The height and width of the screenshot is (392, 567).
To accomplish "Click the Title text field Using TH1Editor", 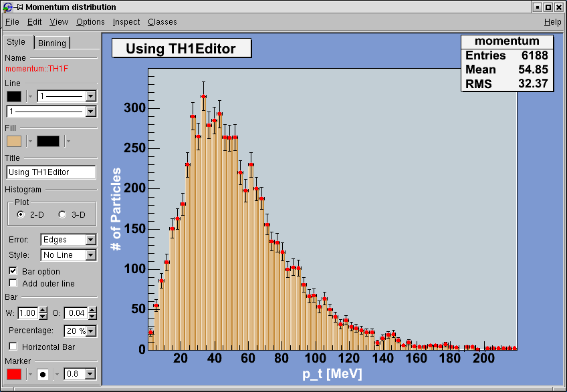I will (x=51, y=172).
